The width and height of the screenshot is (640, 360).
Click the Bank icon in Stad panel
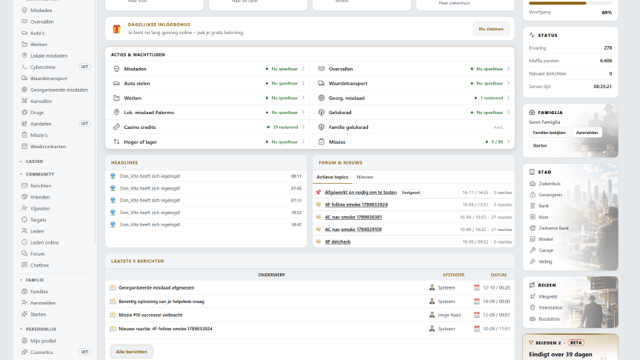532,206
